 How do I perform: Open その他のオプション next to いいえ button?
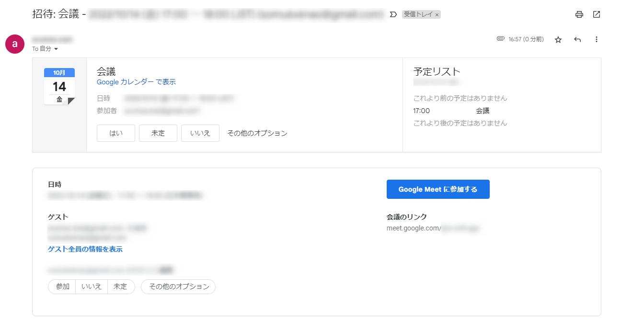(x=257, y=133)
